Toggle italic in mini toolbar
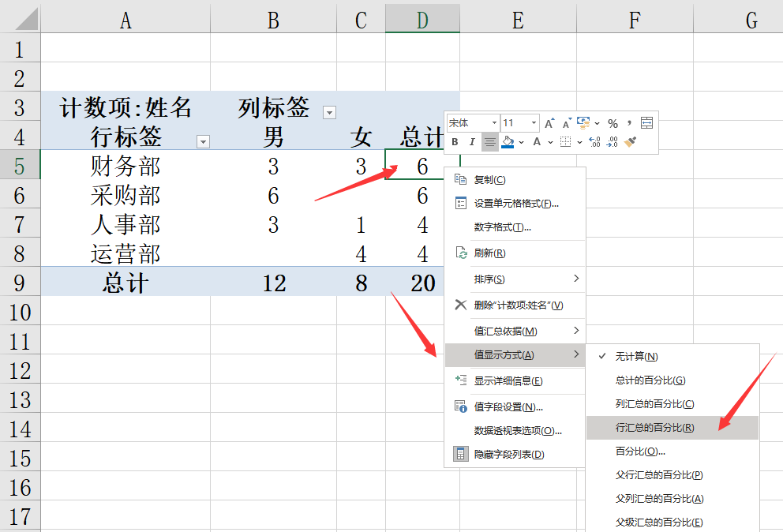 (472, 142)
